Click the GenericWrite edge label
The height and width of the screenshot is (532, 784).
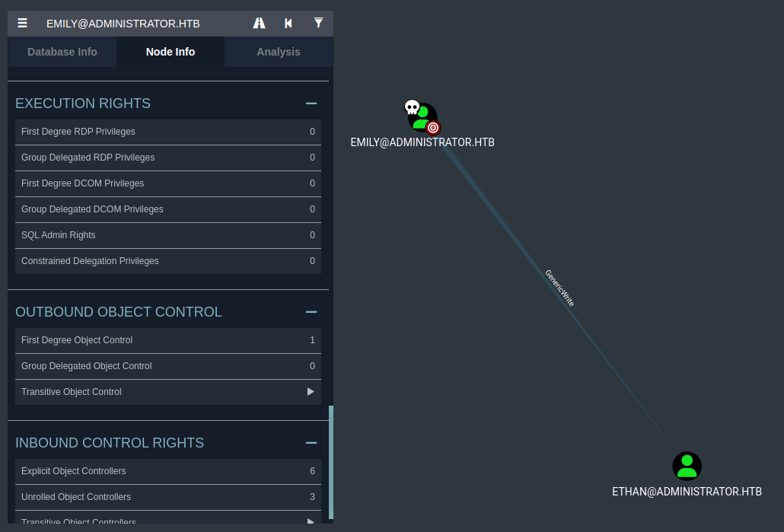click(559, 288)
